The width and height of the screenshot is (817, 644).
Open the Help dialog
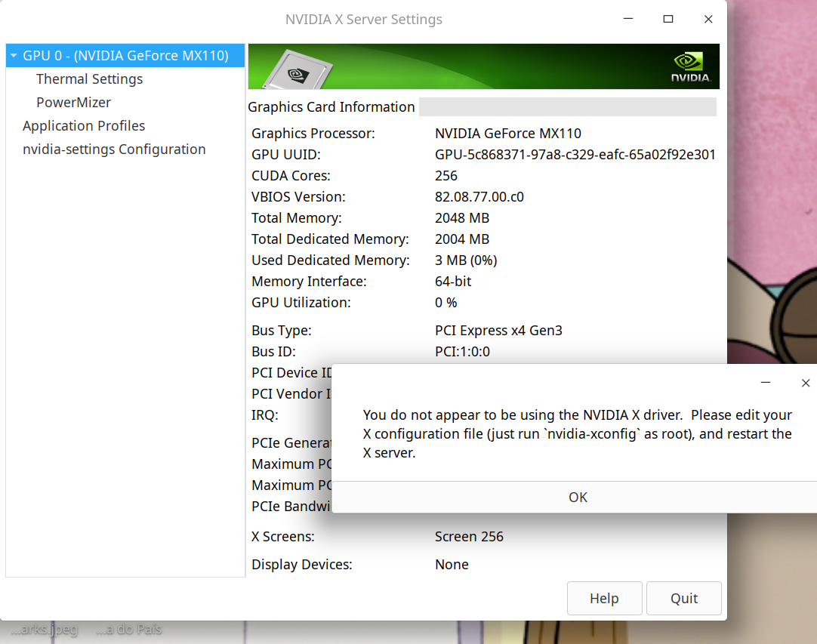click(x=604, y=598)
